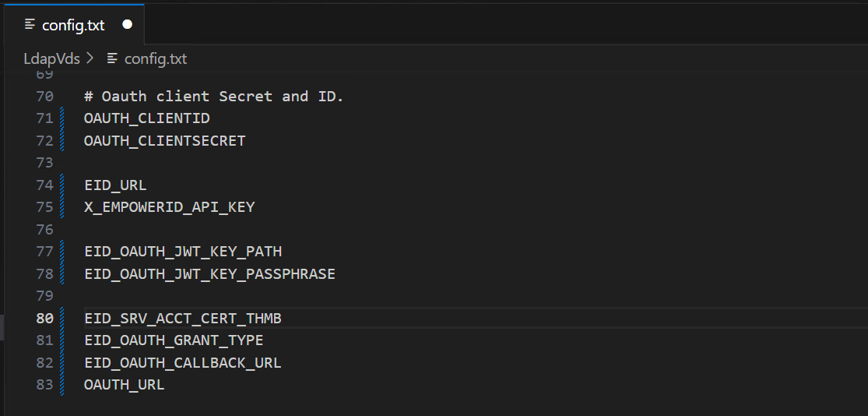Click on EID_OAUTH_JWT_KEY_PASSPHRASE text
The image size is (868, 416).
click(209, 274)
